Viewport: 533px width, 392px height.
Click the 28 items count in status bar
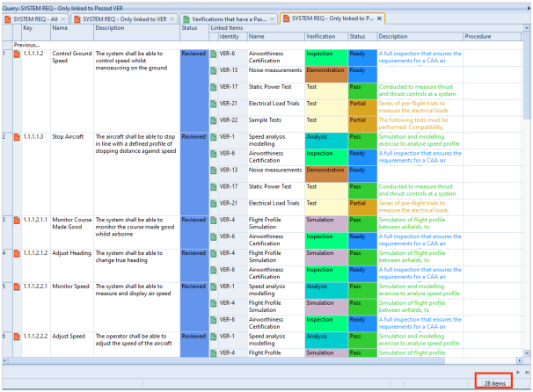(x=494, y=383)
